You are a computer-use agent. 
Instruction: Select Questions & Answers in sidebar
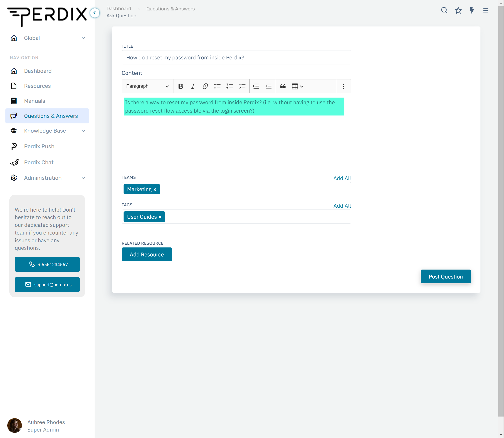pyautogui.click(x=47, y=116)
